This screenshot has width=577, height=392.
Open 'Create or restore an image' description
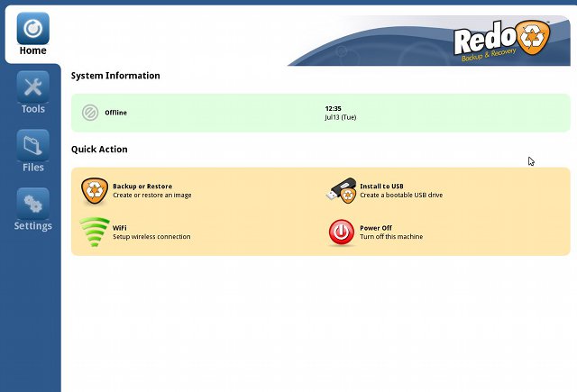(x=152, y=195)
